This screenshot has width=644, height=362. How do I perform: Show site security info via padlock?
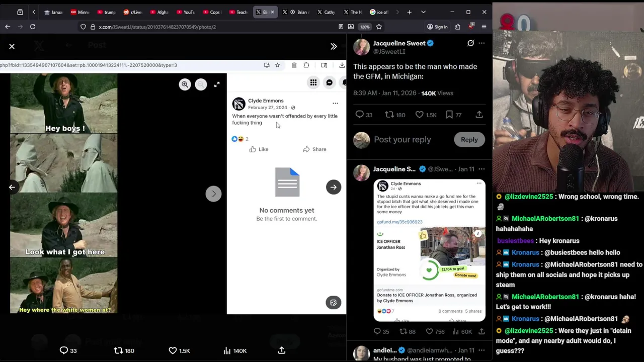[93, 27]
